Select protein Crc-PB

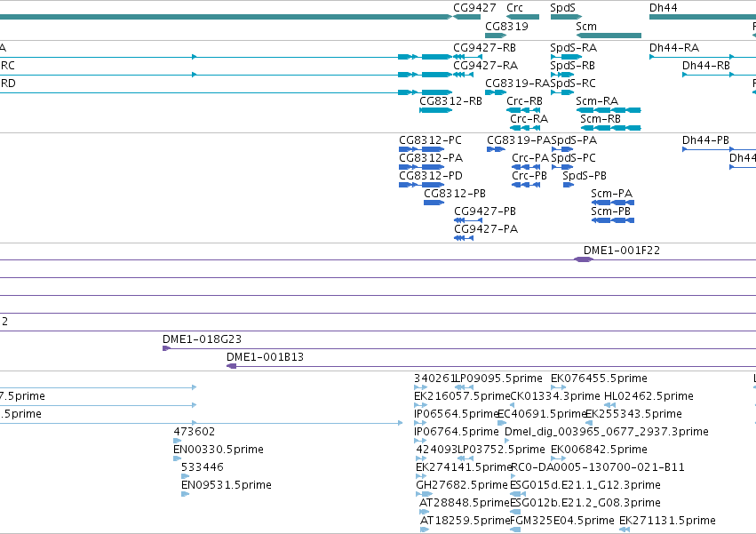coord(529,176)
